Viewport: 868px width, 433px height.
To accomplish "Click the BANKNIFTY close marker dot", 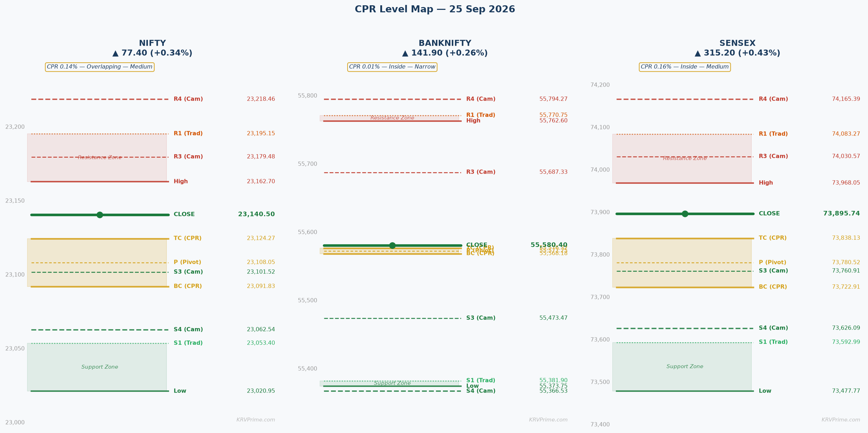I will pyautogui.click(x=392, y=245).
